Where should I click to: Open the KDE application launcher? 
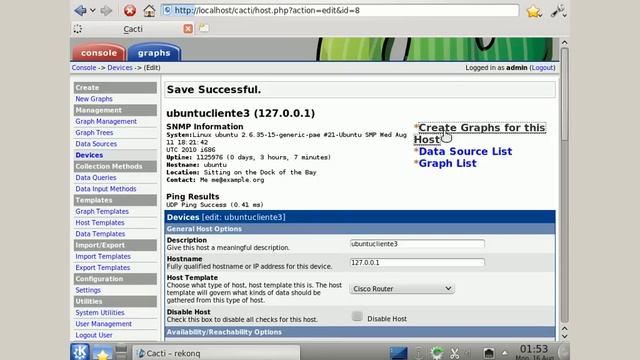click(x=80, y=352)
